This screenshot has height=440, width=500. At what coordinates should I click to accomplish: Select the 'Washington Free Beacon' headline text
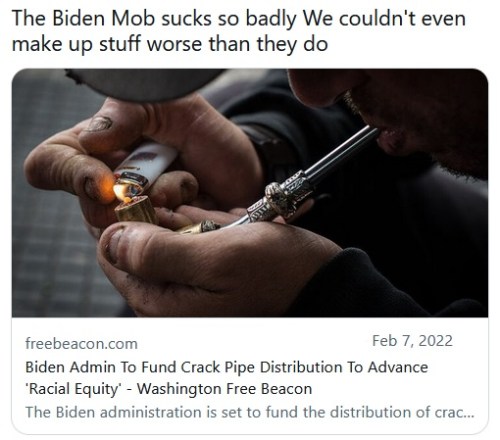[x=224, y=389]
